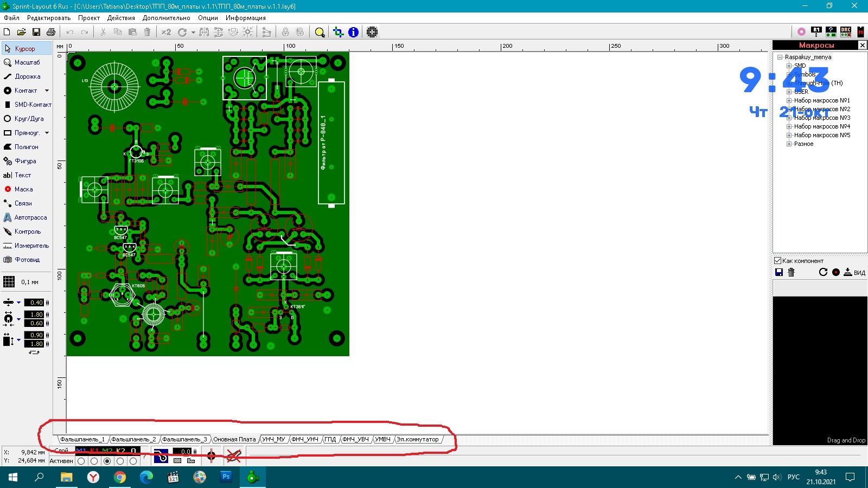Select the Текст tool
The height and width of the screenshot is (488, 868).
[x=27, y=175]
